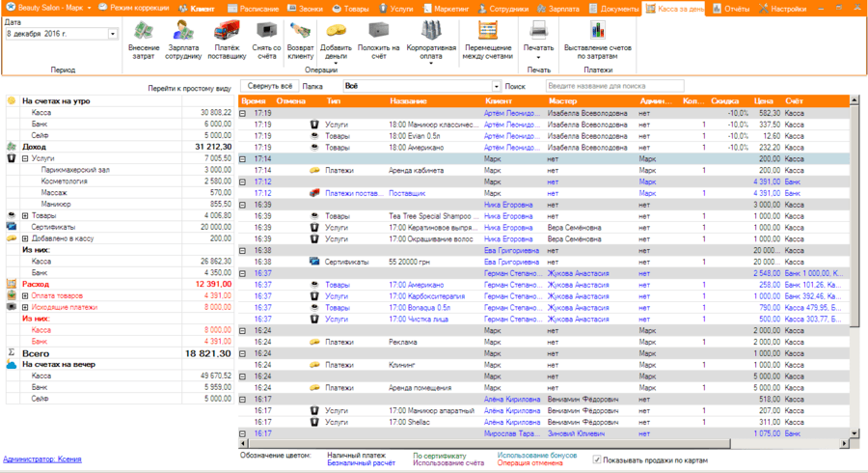Open Возврат клиенту operation
Image resolution: width=868 pixels, height=473 pixels.
click(301, 41)
